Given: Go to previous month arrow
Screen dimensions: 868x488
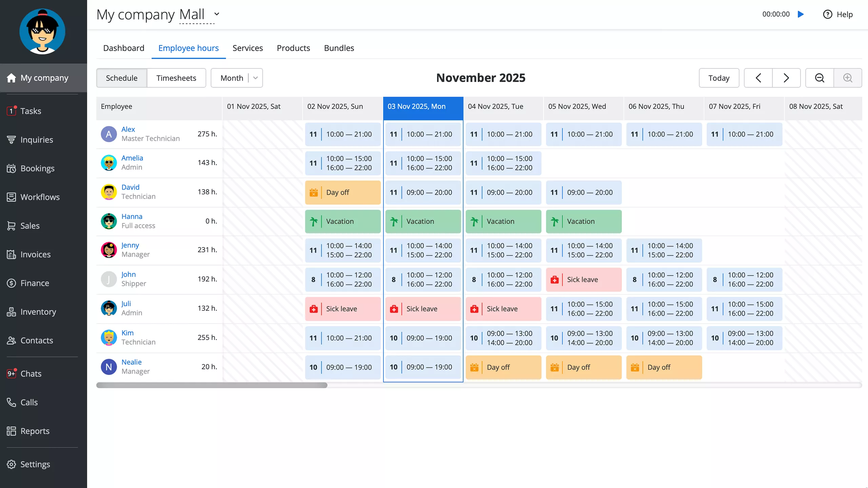Looking at the screenshot, I should (758, 78).
